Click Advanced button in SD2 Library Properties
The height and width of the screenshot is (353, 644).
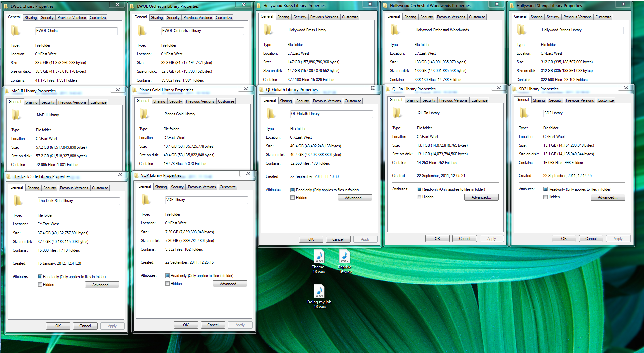[x=608, y=197]
